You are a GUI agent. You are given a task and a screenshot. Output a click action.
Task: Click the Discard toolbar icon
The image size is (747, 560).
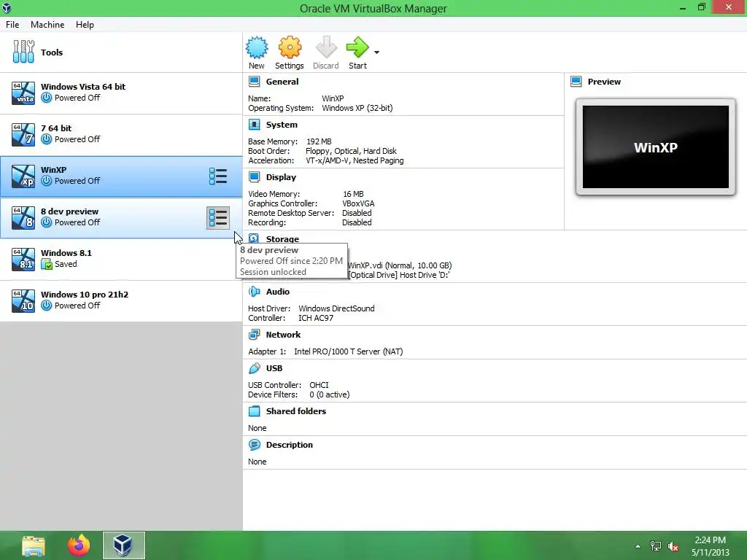326,47
